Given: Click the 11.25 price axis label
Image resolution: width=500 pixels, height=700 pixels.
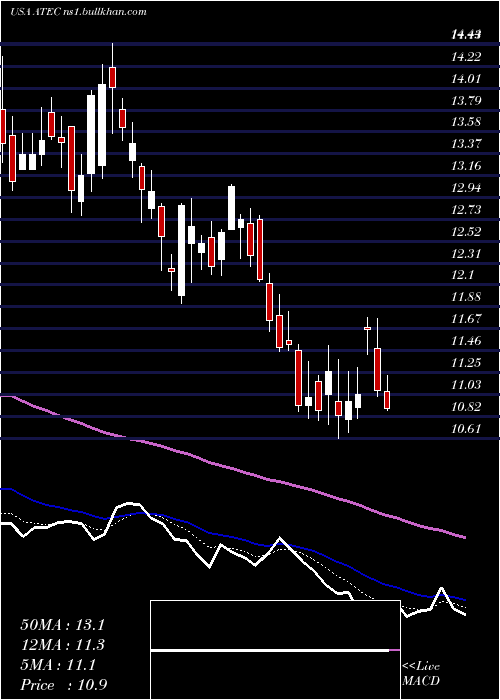Looking at the screenshot, I should 466,363.
